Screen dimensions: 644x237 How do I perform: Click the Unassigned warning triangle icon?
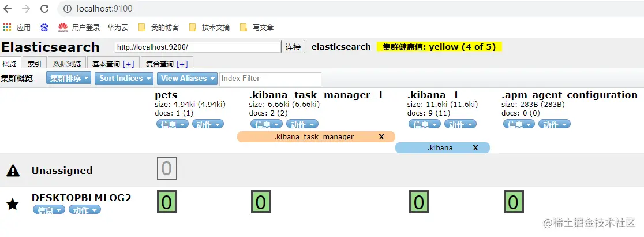tap(13, 171)
